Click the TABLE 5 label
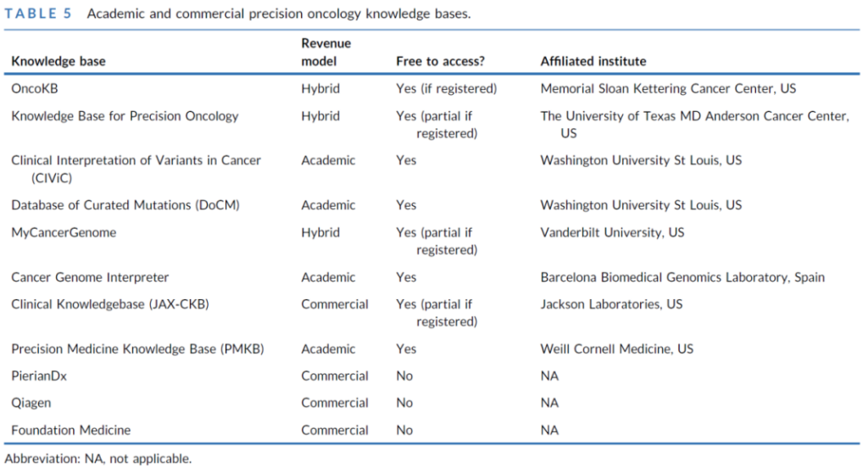 coord(39,15)
